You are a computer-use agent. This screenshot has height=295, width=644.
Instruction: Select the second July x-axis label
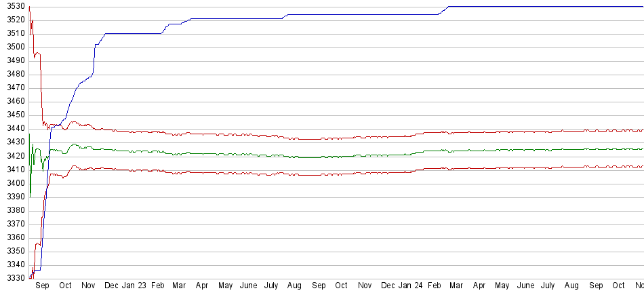[548, 286]
